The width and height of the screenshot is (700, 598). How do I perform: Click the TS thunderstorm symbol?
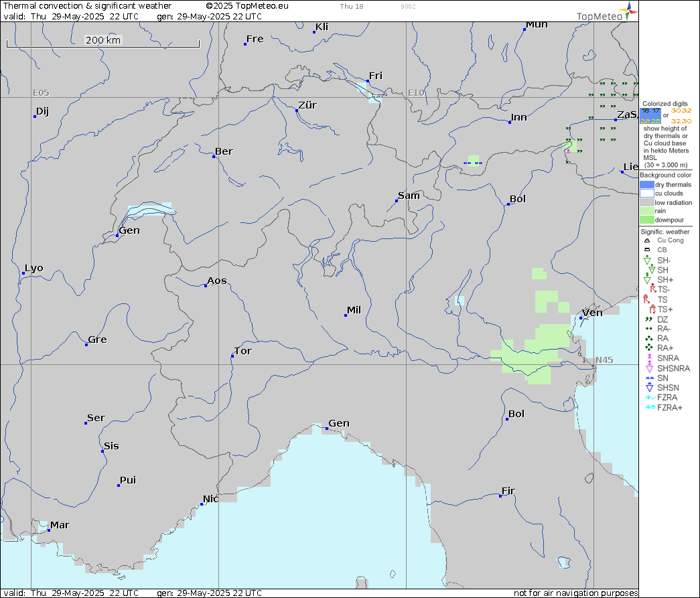[x=646, y=299]
